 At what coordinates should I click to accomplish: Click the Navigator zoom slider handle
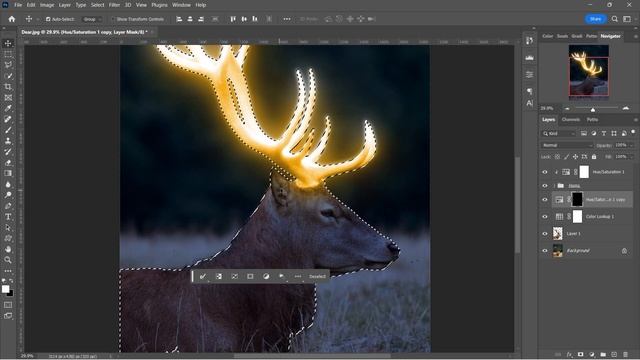coord(593,109)
